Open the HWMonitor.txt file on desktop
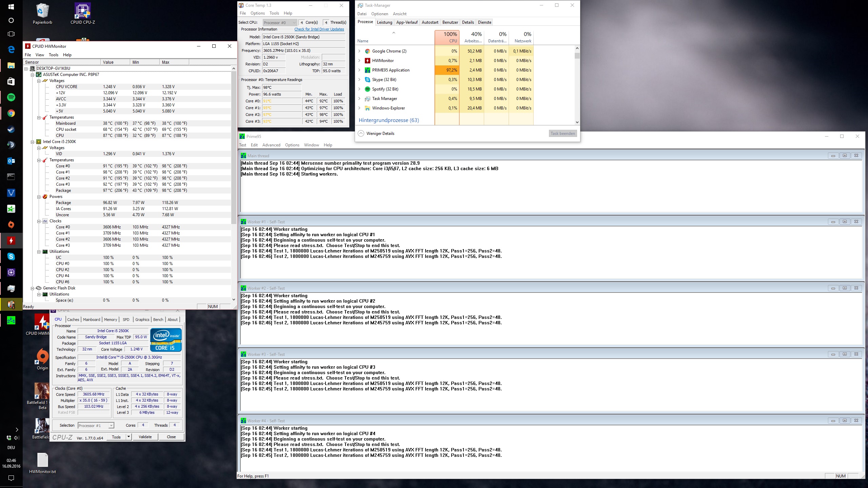This screenshot has height=488, width=868. point(42,460)
